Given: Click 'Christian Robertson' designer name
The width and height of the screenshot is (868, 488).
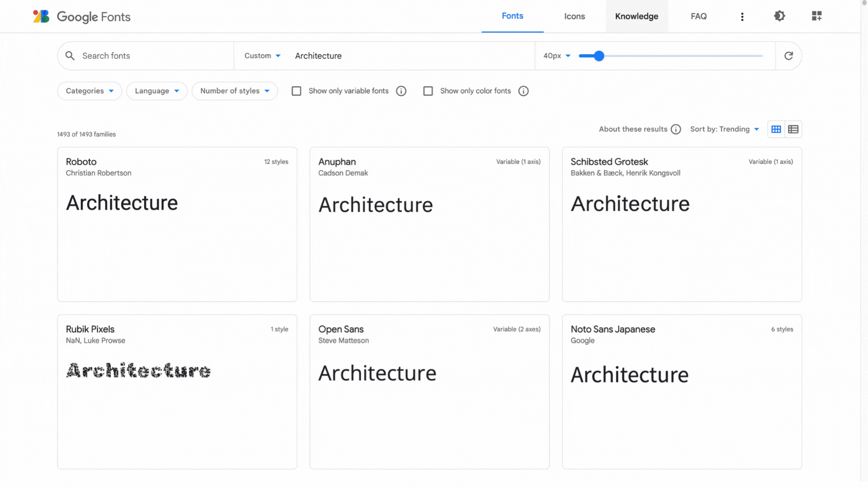Looking at the screenshot, I should click(x=99, y=173).
